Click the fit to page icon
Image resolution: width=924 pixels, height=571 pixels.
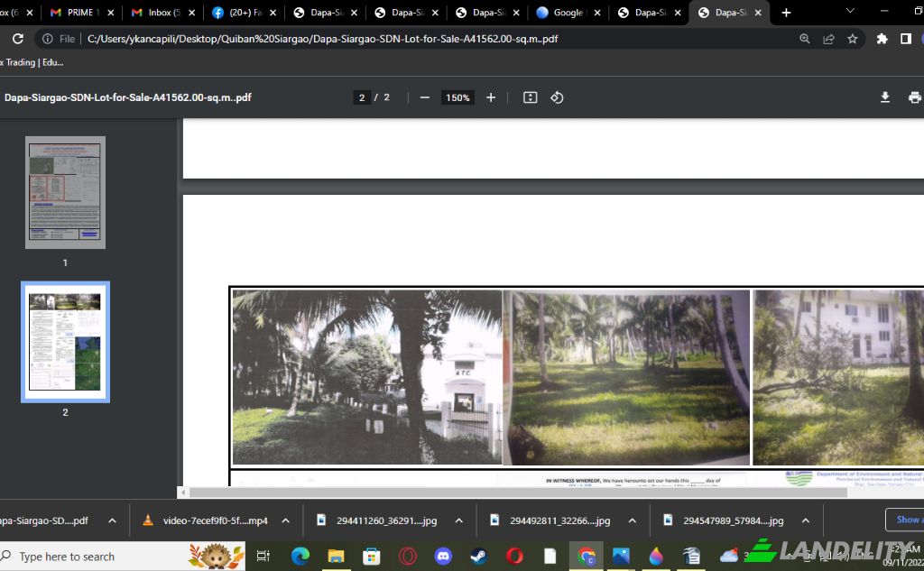531,97
